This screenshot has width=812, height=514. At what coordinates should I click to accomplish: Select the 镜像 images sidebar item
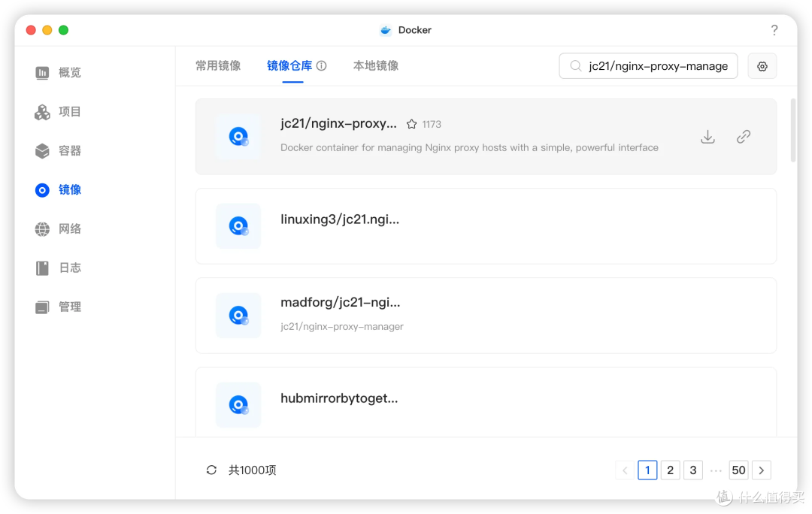[x=58, y=190]
